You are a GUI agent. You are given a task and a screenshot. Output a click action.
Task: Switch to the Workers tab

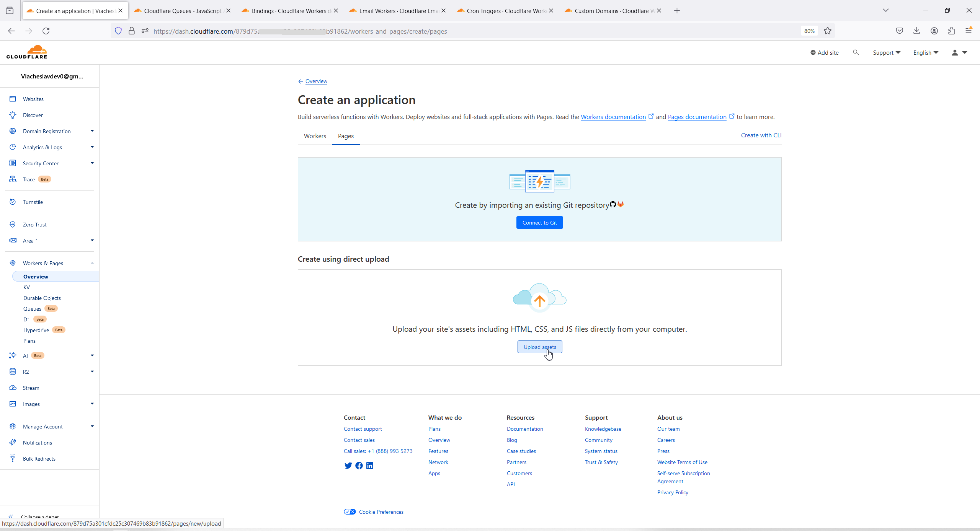(315, 136)
